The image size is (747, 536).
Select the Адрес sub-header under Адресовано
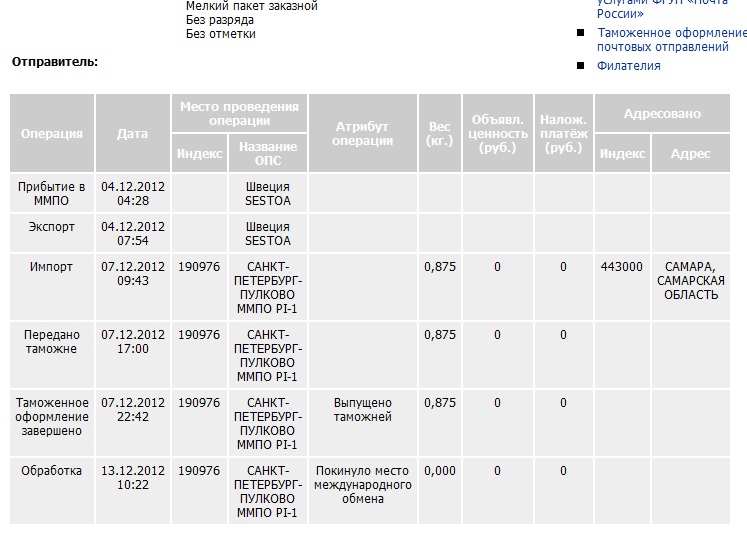690,154
